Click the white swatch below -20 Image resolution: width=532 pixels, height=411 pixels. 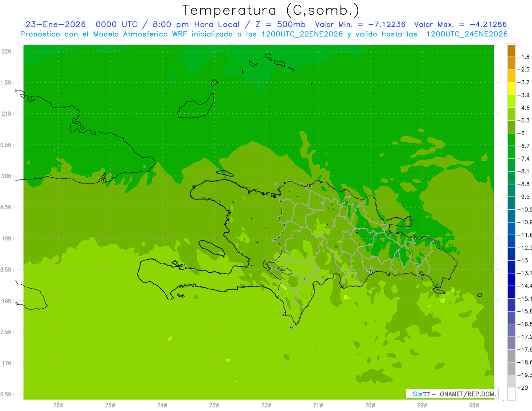pyautogui.click(x=511, y=394)
